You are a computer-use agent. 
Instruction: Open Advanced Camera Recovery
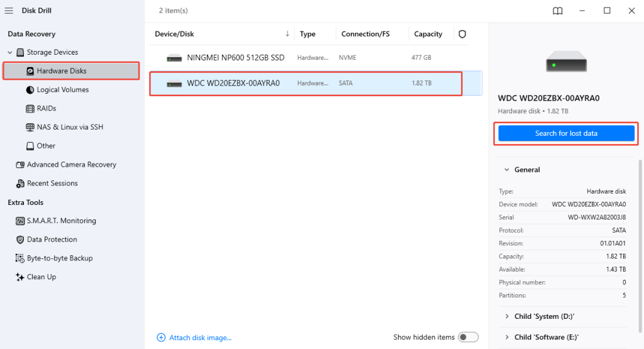[71, 165]
